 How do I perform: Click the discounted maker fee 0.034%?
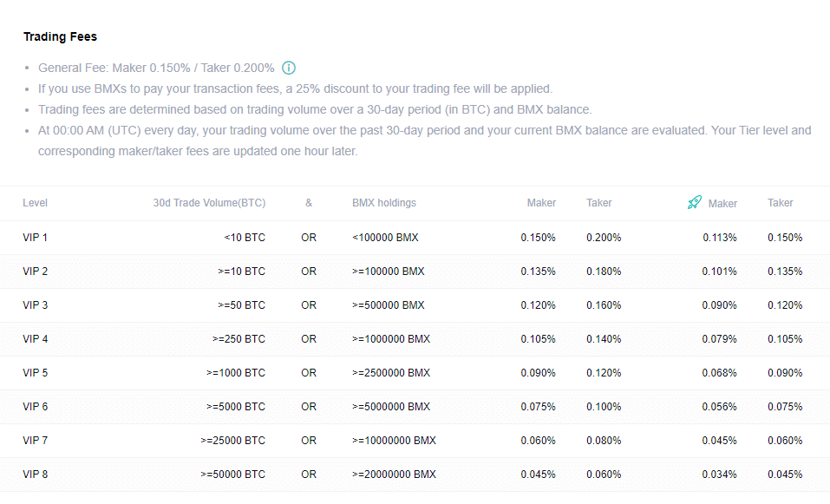click(719, 475)
